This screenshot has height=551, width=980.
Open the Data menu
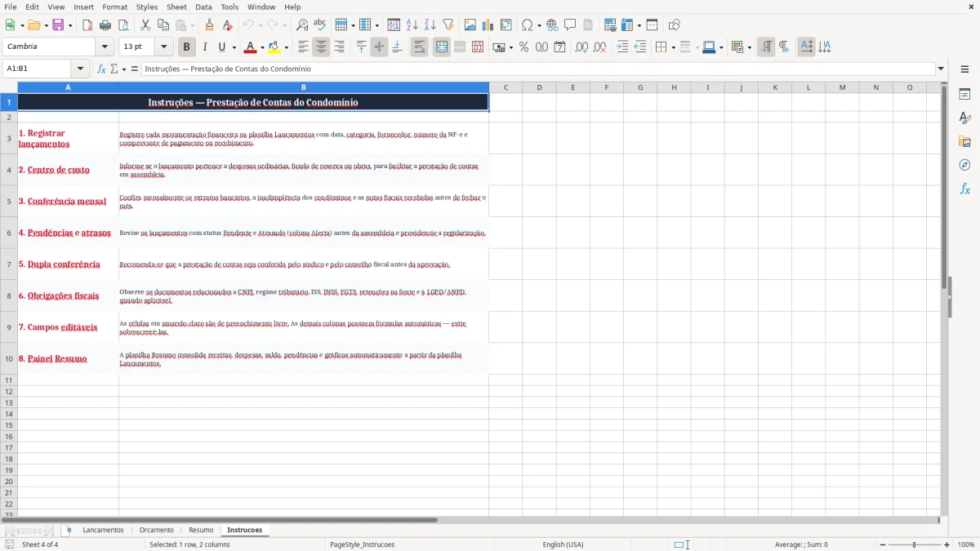tap(203, 7)
